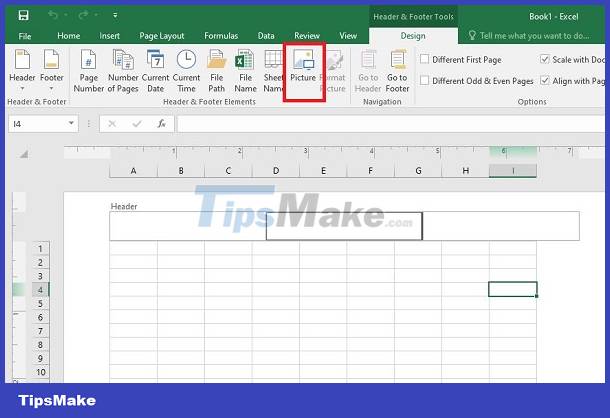Viewport: 610px width, 418px height.
Task: Click the Redo arrow icon
Action: pos(83,16)
